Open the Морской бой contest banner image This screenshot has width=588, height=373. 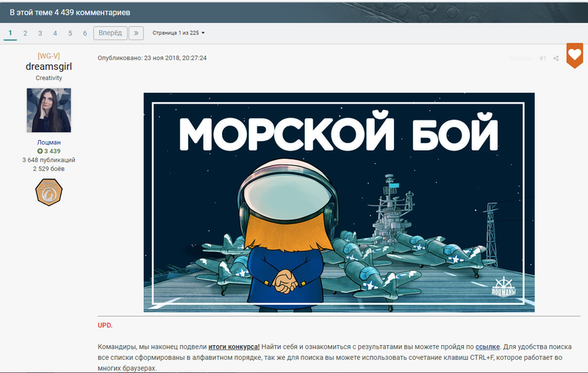click(x=339, y=202)
